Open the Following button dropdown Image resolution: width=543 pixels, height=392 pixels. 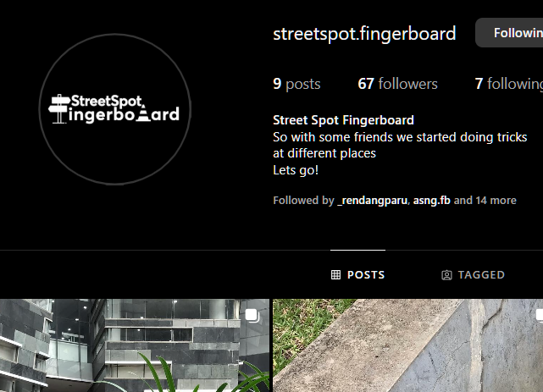[509, 33]
